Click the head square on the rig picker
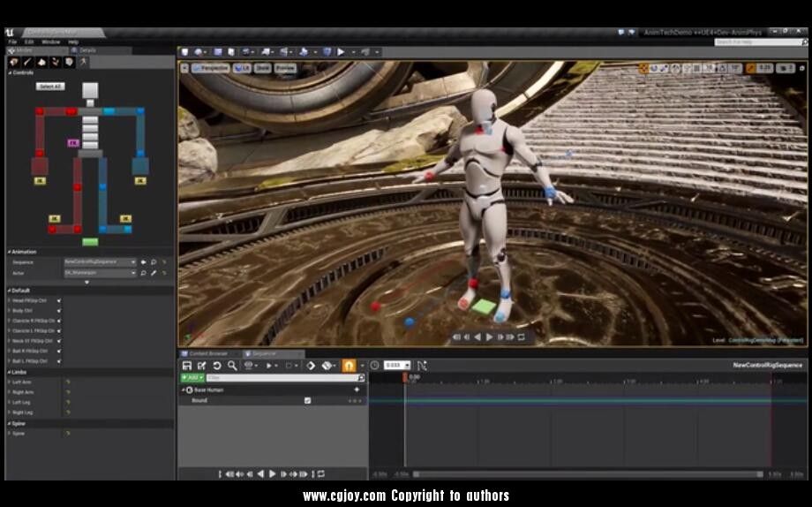812x507 pixels. coord(90,90)
